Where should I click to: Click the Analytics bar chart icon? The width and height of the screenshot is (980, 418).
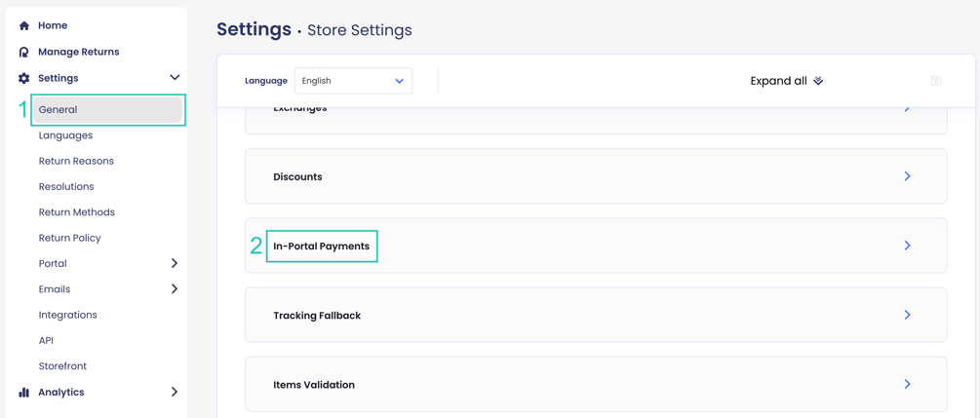click(x=23, y=393)
